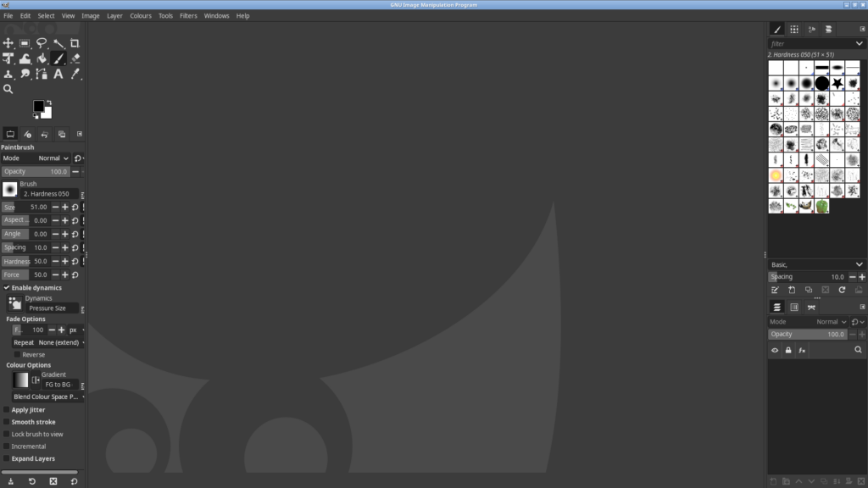This screenshot has height=488, width=868.
Task: Switch to the Tool Options tab
Action: click(10, 134)
